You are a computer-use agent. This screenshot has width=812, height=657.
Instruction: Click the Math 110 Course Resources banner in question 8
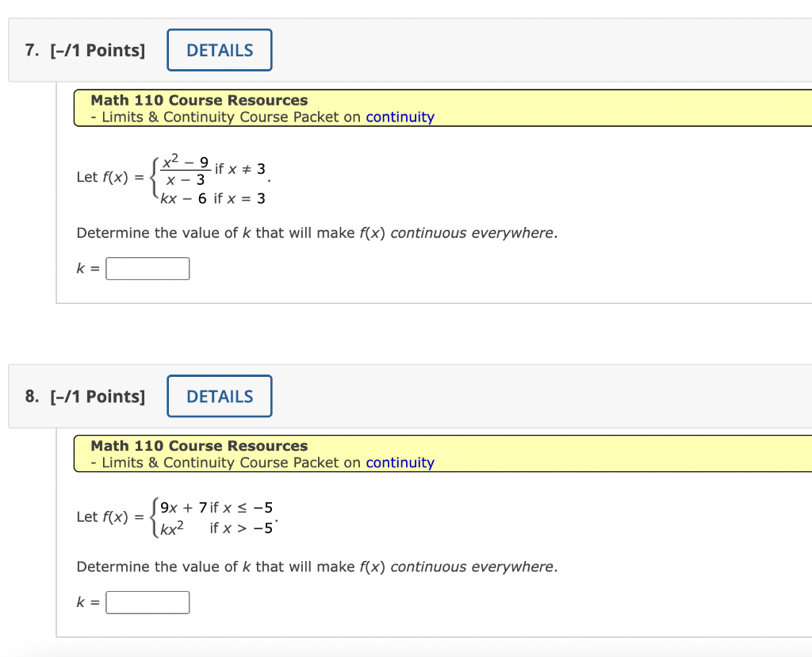pos(198,446)
